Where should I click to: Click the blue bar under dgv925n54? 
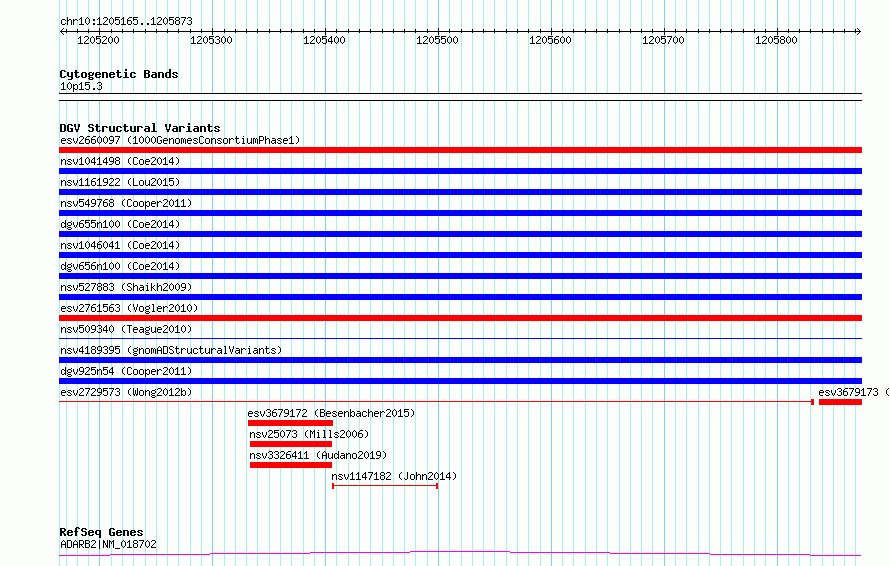click(460, 381)
